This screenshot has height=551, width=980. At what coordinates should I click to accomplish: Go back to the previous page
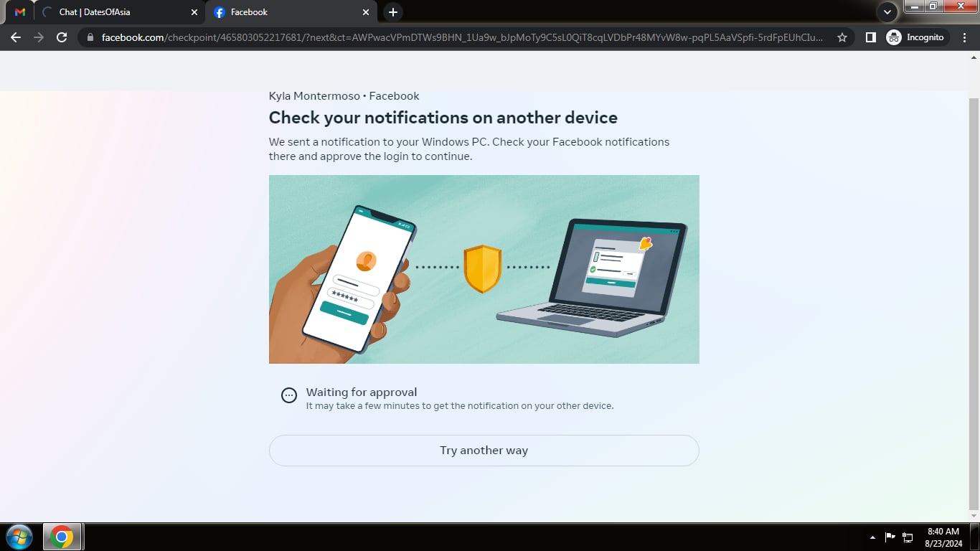pyautogui.click(x=16, y=37)
